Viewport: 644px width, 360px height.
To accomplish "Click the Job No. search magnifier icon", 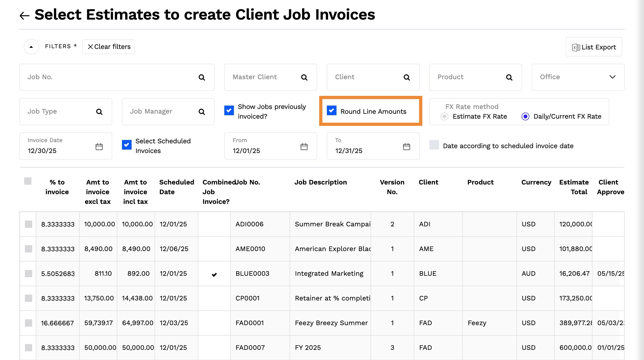I will (202, 77).
